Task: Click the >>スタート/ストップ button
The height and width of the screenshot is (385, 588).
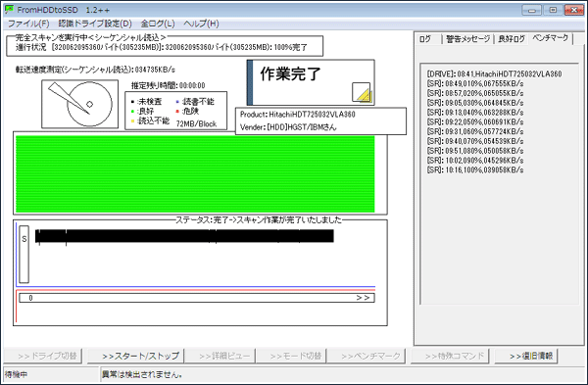Action: [x=135, y=356]
